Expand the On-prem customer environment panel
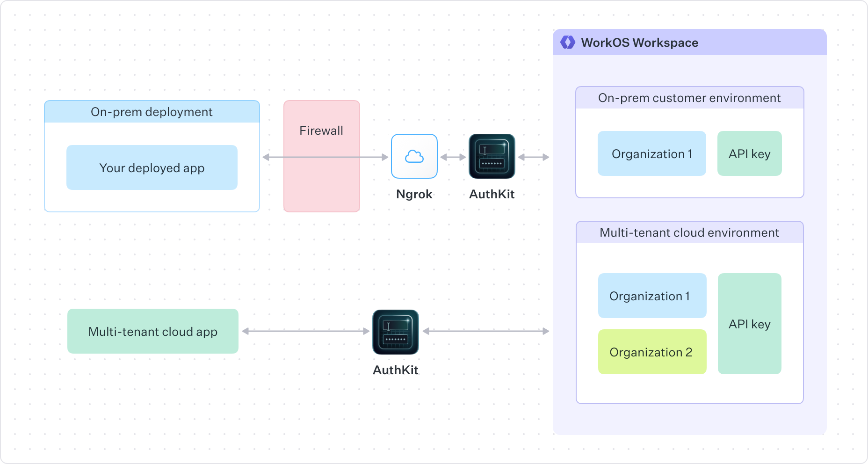This screenshot has width=868, height=464. coord(689,98)
